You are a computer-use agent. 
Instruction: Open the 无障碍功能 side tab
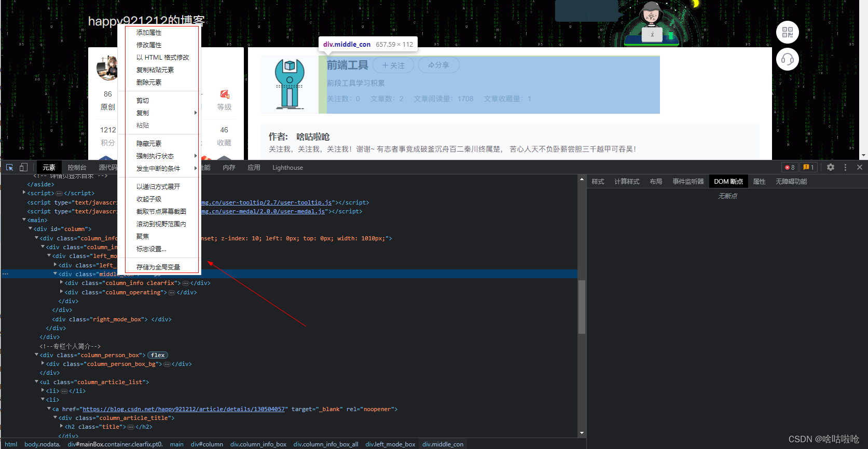coord(791,181)
